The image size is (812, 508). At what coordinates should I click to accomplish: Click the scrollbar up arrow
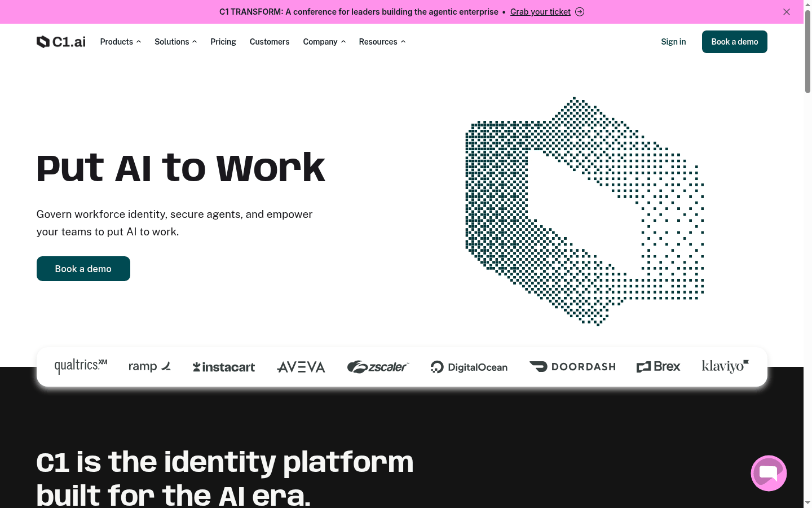point(807,5)
